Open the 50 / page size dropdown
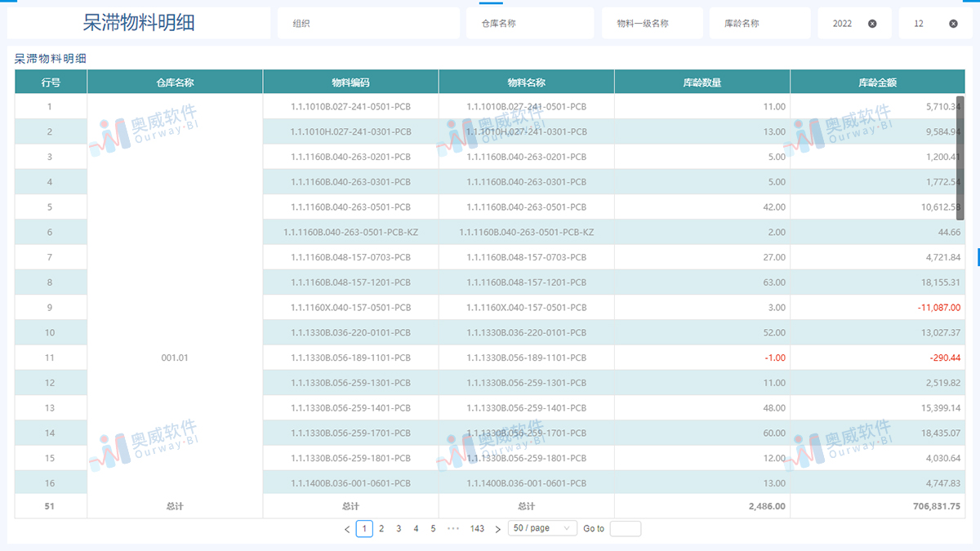The width and height of the screenshot is (980, 551). tap(541, 528)
